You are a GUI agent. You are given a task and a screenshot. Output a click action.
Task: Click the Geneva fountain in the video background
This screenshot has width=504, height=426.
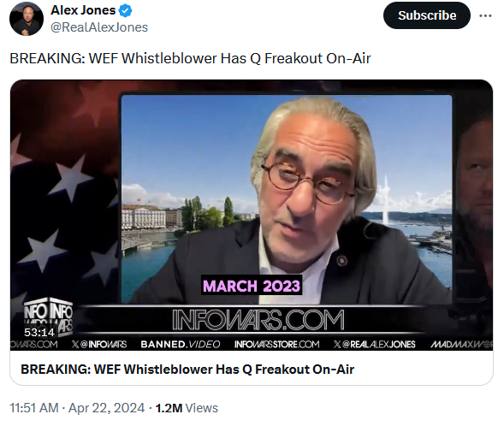click(386, 200)
